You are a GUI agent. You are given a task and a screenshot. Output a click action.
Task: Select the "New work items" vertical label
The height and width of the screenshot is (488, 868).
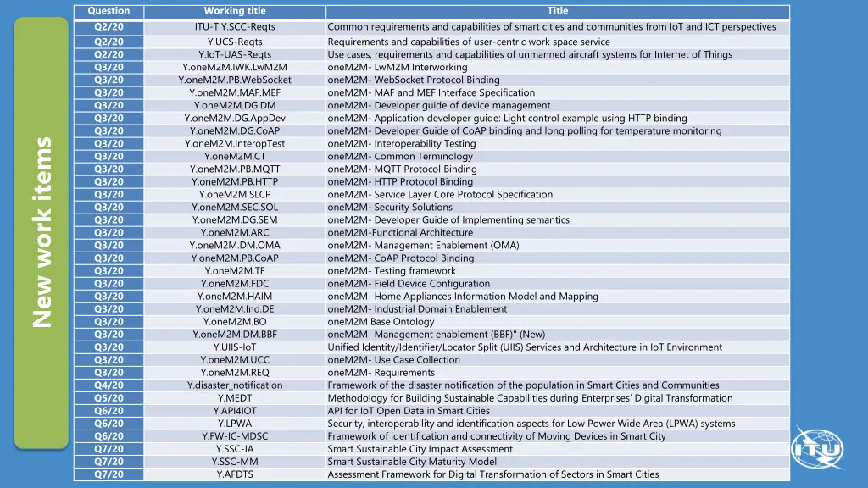point(42,232)
